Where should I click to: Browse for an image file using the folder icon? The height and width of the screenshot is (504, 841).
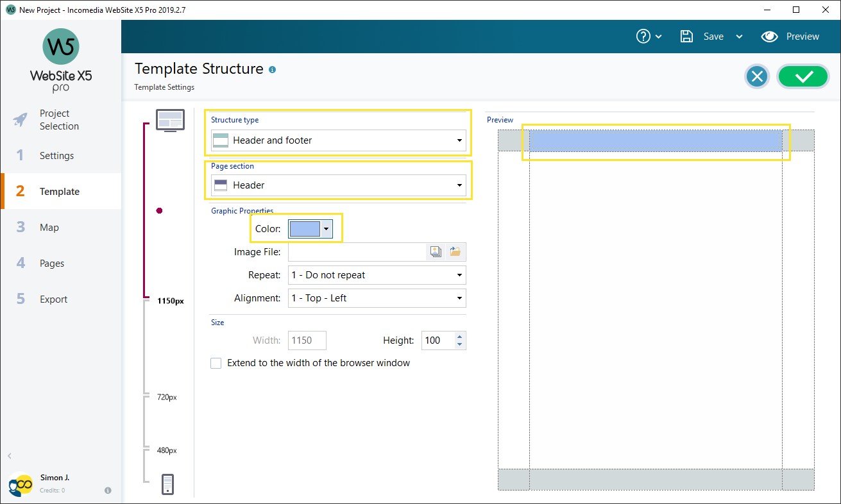pyautogui.click(x=455, y=251)
